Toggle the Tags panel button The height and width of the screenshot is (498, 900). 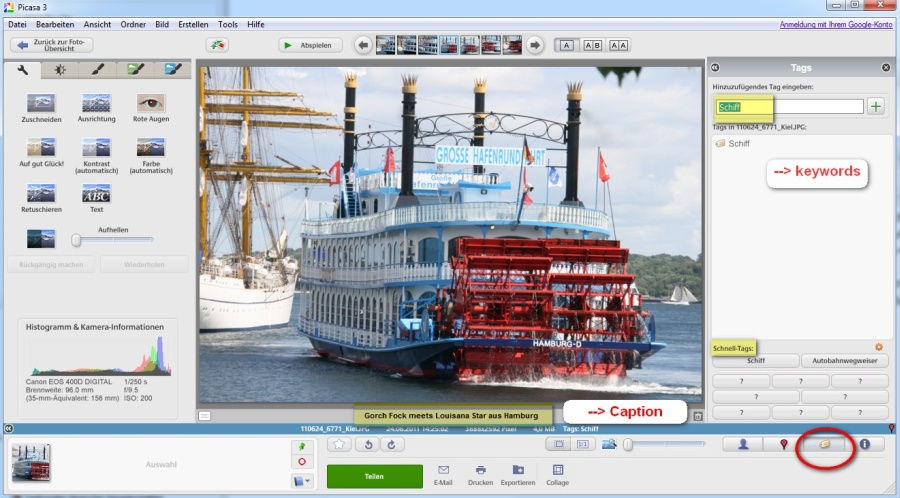824,444
